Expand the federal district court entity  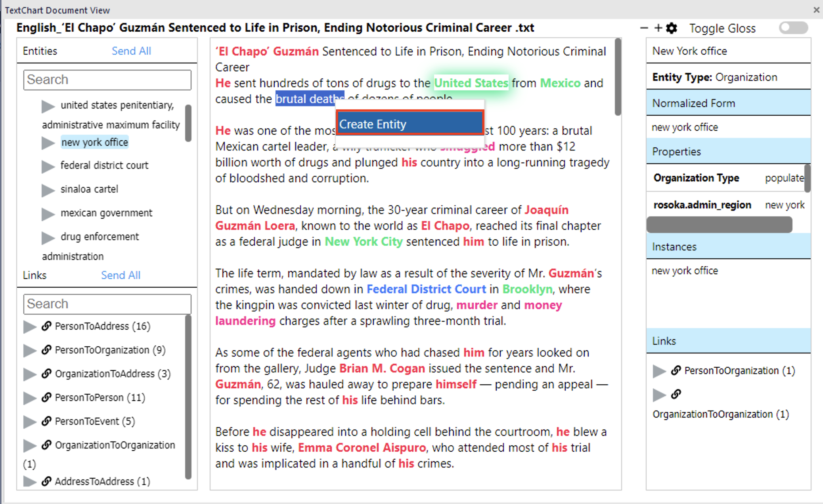(x=48, y=166)
